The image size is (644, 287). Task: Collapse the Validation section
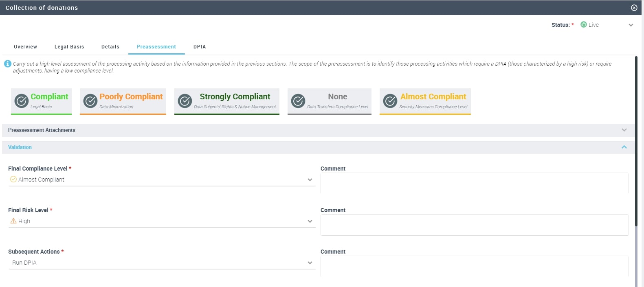(x=624, y=147)
